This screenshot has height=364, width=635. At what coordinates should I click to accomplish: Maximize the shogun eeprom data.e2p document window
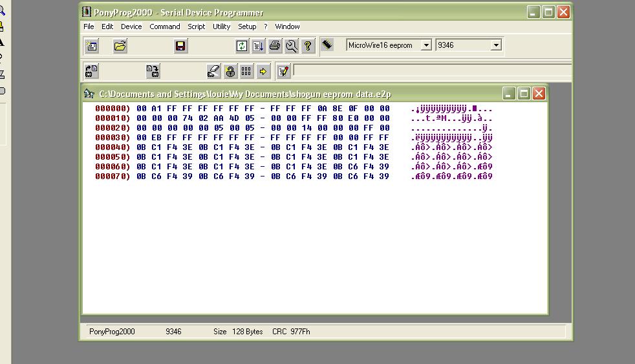click(x=524, y=94)
